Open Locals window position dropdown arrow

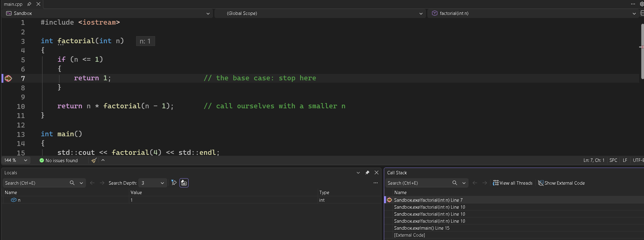click(x=358, y=172)
